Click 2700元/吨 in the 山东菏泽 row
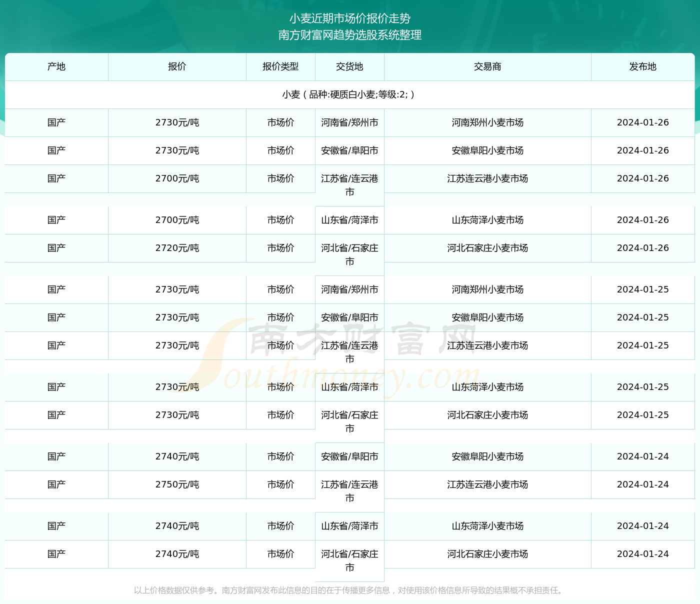700x604 pixels. coord(177,220)
